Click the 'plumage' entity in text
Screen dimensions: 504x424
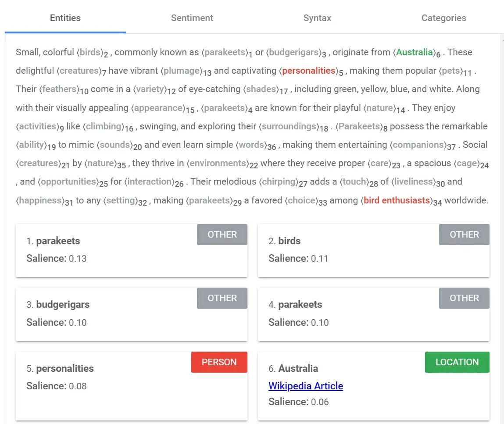(182, 71)
